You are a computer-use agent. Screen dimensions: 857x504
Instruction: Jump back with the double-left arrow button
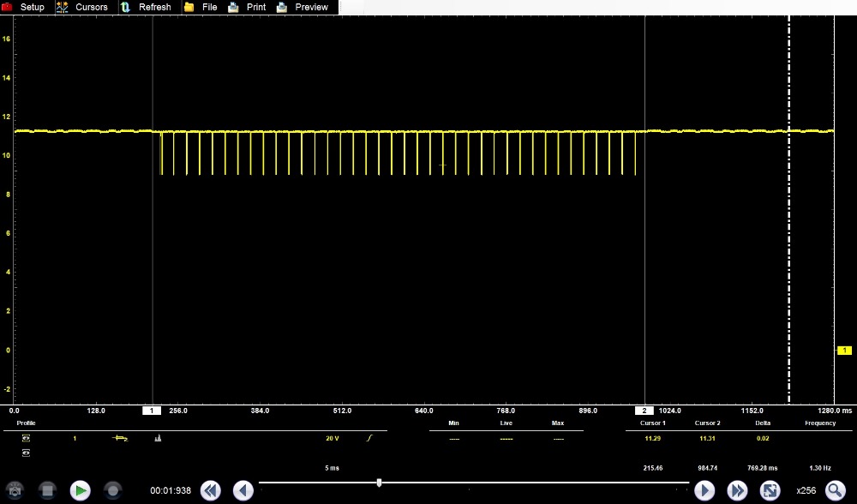(211, 490)
